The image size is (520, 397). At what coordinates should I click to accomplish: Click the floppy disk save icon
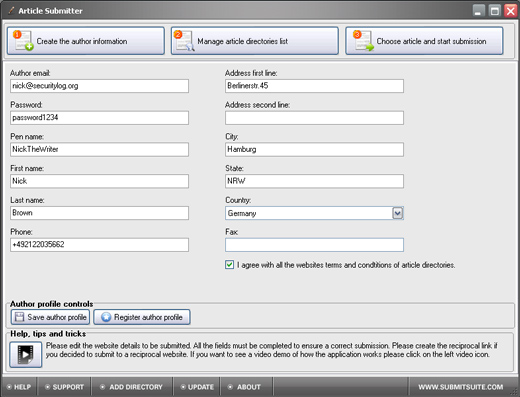[x=20, y=317]
